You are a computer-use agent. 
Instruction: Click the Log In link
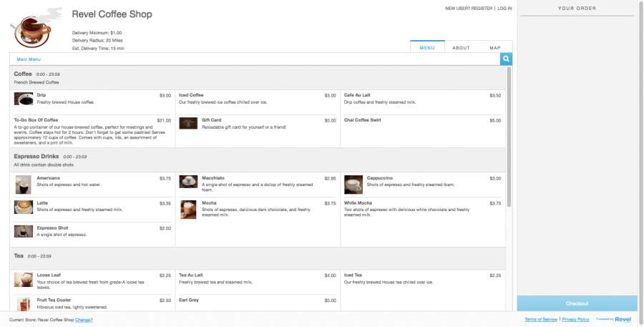tap(504, 9)
